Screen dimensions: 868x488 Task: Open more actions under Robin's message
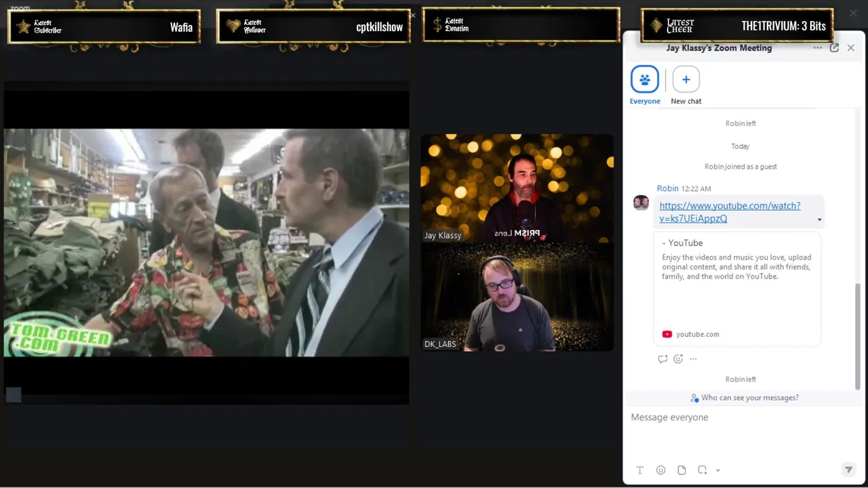tap(693, 359)
